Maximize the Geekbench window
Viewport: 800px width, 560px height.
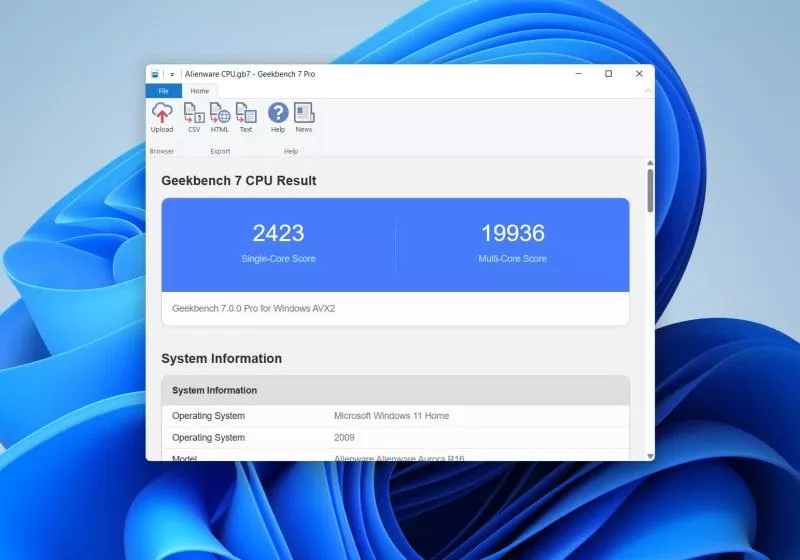(608, 74)
